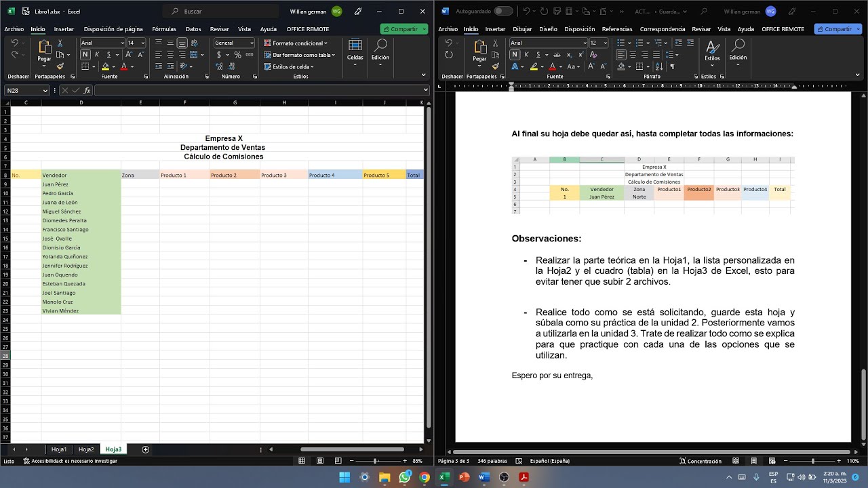Toggle show paragraph marks in Word

673,66
